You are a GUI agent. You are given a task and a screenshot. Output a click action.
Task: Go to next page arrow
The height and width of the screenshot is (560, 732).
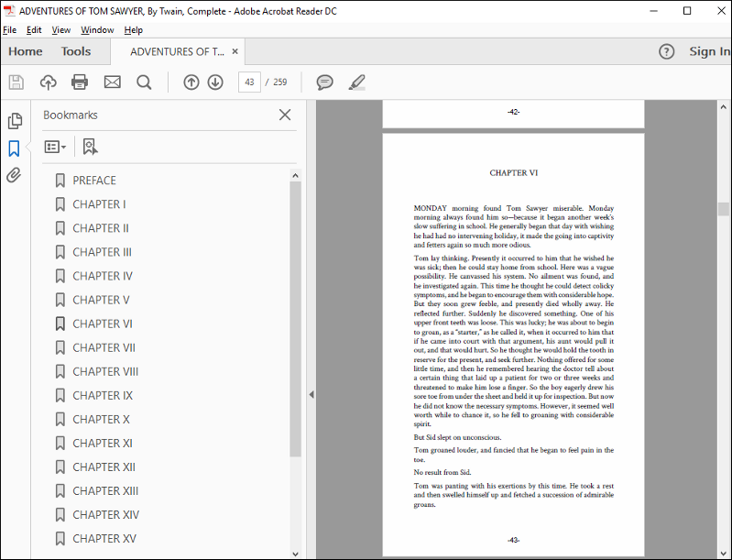215,82
